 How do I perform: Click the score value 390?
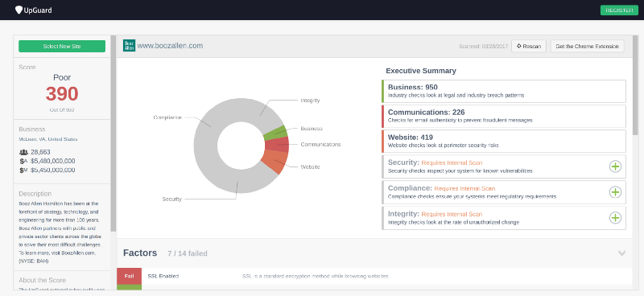click(x=62, y=94)
